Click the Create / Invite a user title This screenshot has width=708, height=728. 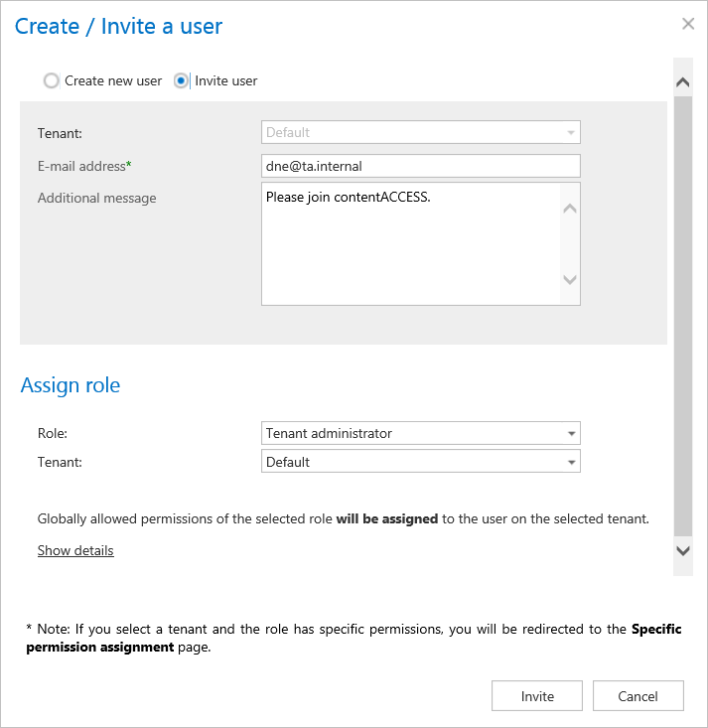(118, 26)
